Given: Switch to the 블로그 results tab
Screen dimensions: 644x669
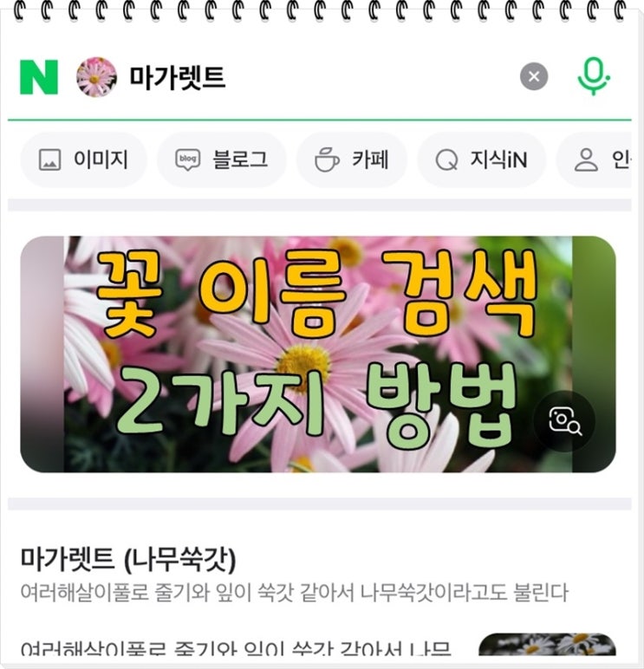Looking at the screenshot, I should pos(222,160).
